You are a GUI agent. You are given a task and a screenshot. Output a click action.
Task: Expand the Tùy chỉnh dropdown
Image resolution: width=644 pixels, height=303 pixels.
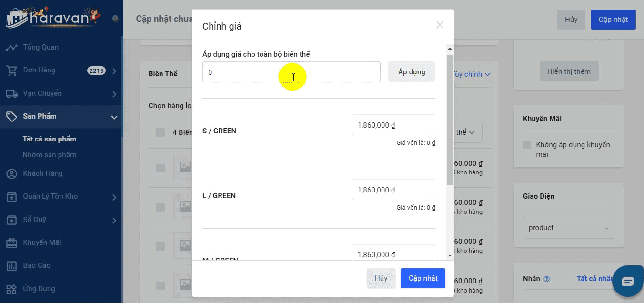471,74
